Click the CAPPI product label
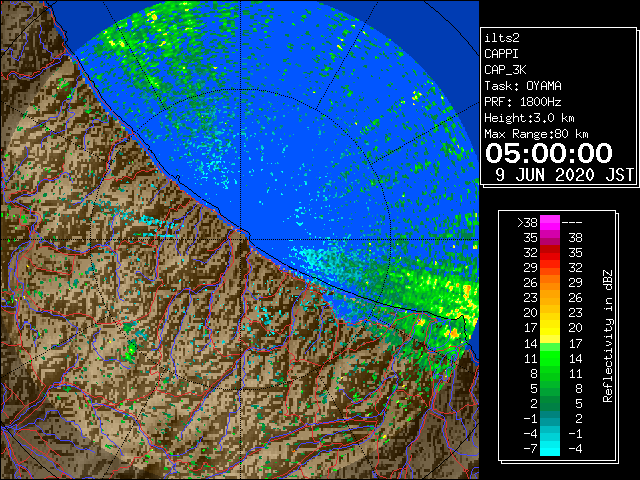 click(501, 54)
